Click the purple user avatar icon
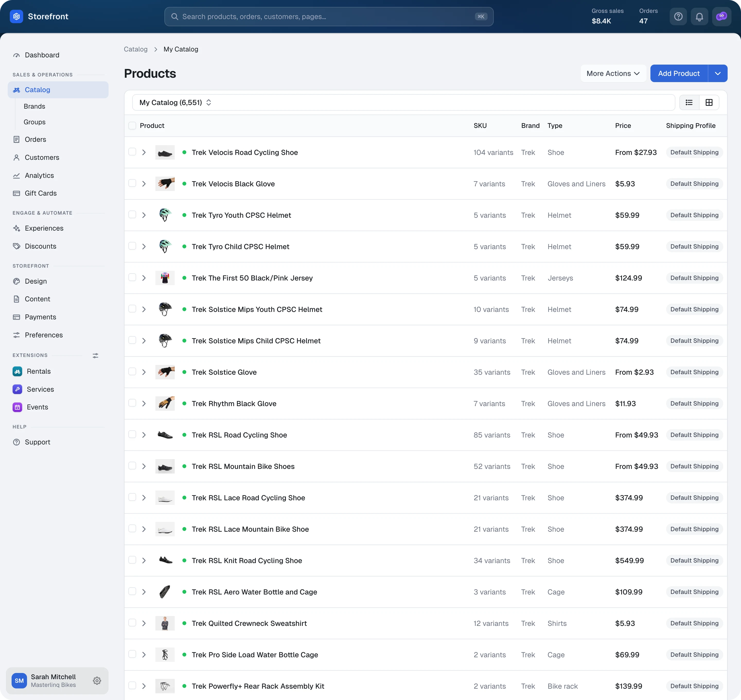741x700 pixels. point(721,16)
